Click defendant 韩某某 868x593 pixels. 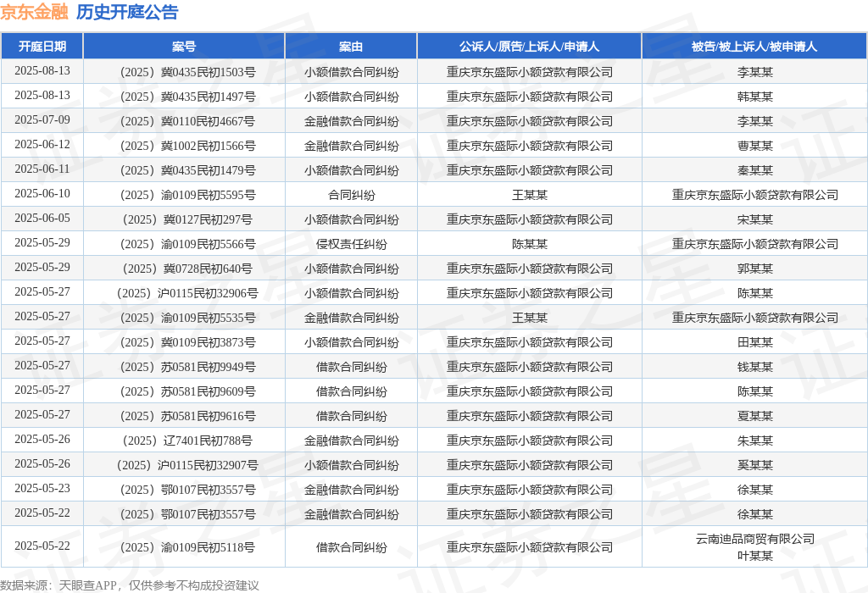(754, 97)
